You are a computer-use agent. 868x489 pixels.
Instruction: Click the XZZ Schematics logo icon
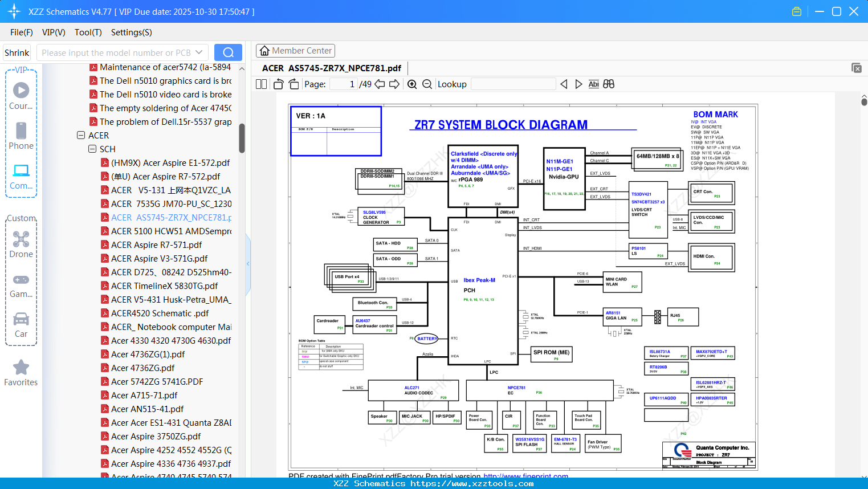14,11
